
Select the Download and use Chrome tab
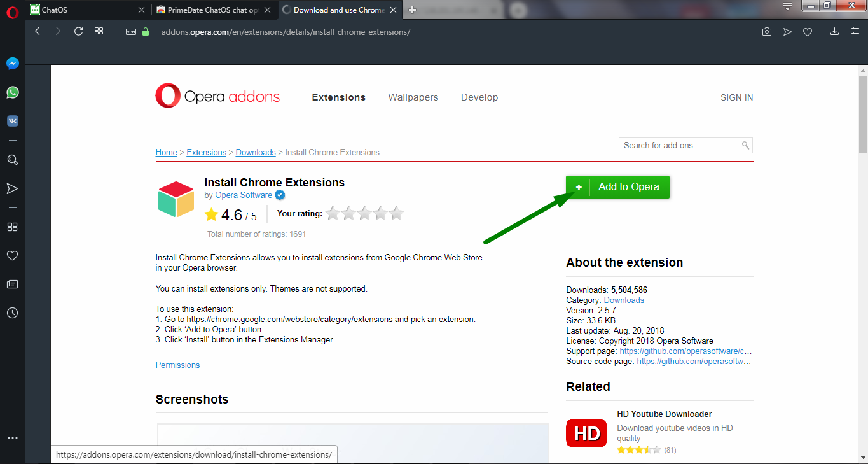click(340, 10)
